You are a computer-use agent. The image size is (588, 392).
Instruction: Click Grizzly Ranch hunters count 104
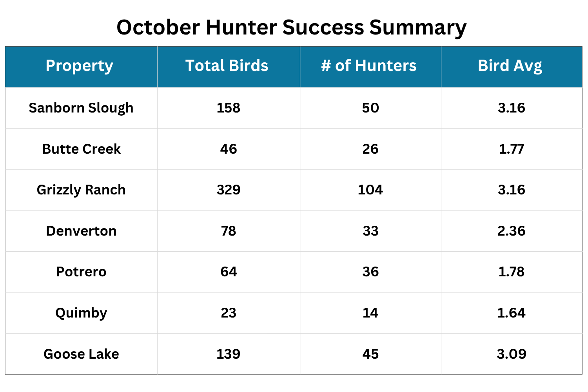pos(370,190)
